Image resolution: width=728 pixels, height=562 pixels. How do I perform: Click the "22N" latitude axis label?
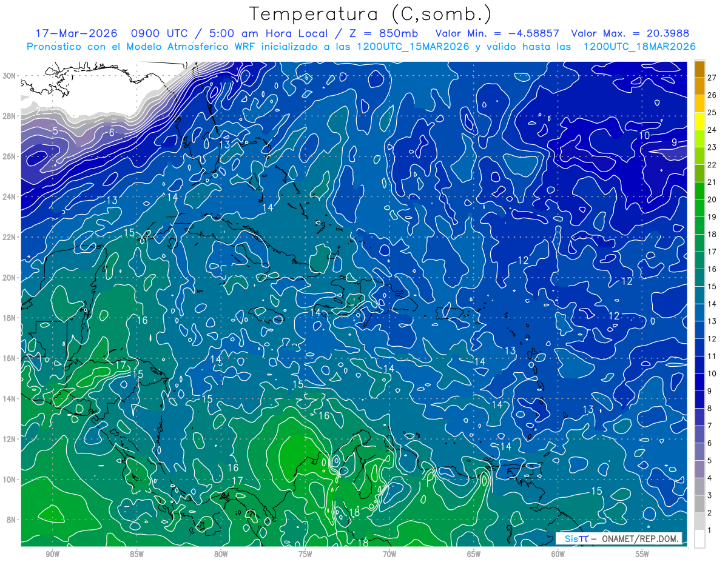click(9, 237)
